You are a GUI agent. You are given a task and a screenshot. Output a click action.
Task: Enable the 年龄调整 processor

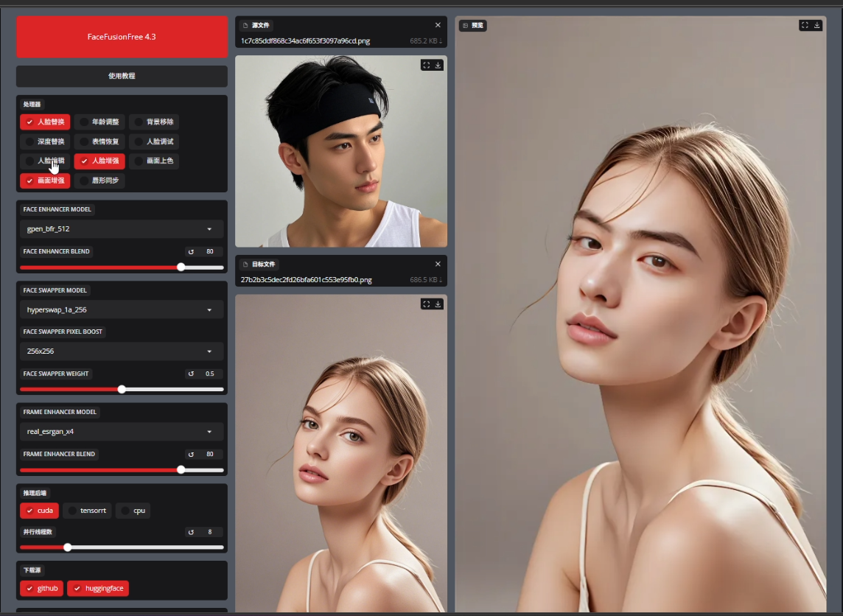(x=99, y=122)
